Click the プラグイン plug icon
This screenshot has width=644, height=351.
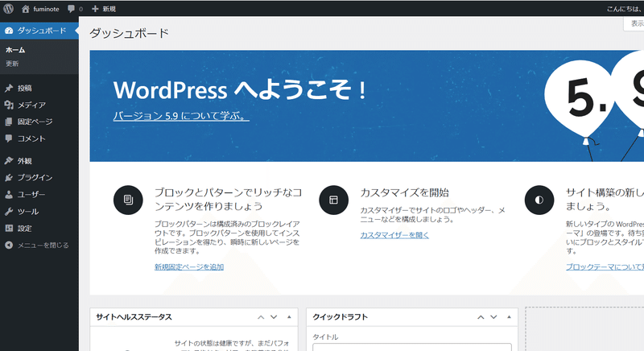coord(9,177)
